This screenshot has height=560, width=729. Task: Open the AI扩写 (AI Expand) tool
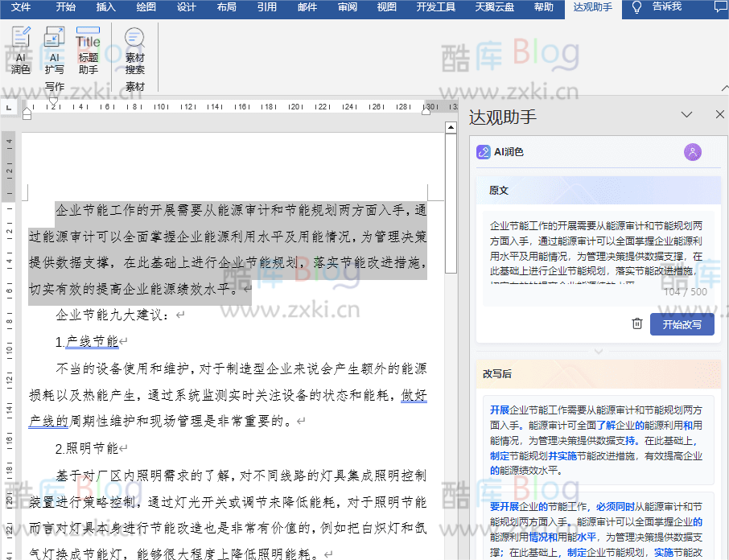[53, 48]
